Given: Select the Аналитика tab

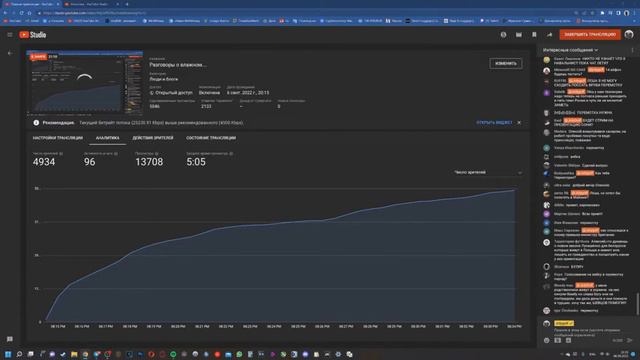Looking at the screenshot, I should (x=107, y=138).
